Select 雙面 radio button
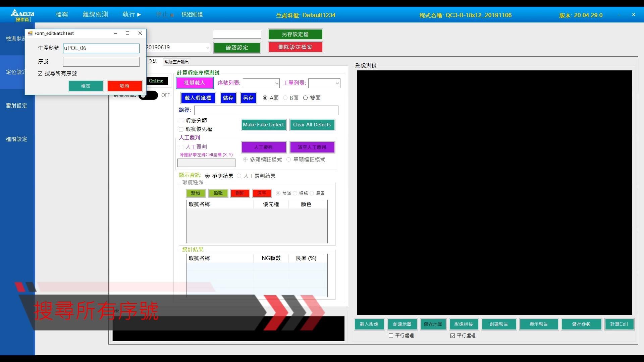This screenshot has height=362, width=644. point(305,98)
